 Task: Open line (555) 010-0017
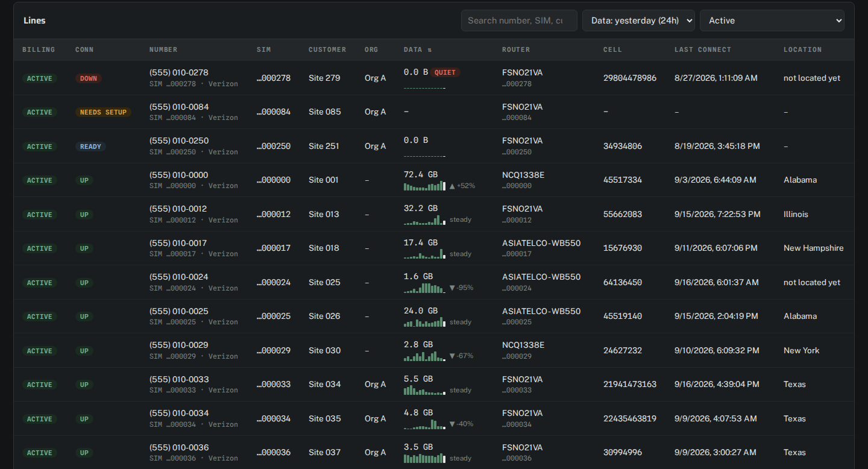tap(178, 243)
